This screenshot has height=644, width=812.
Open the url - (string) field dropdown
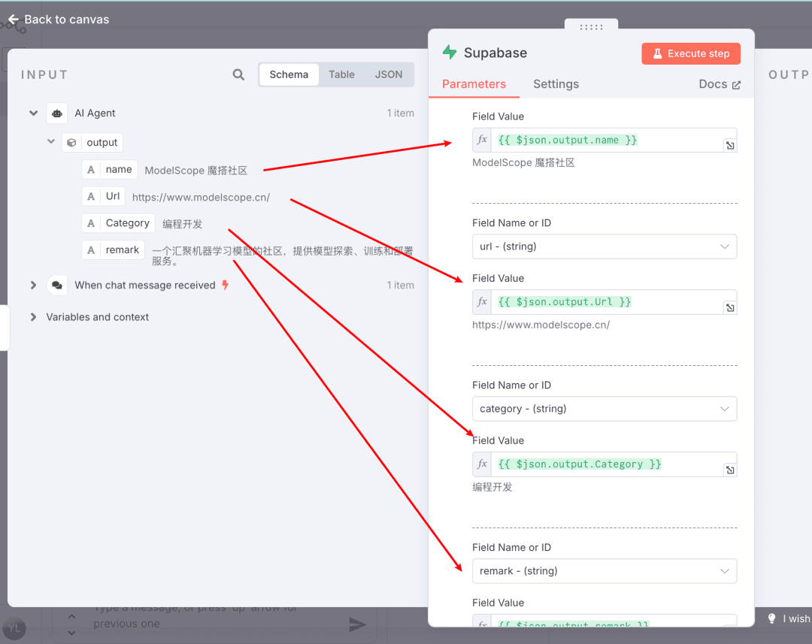click(604, 246)
